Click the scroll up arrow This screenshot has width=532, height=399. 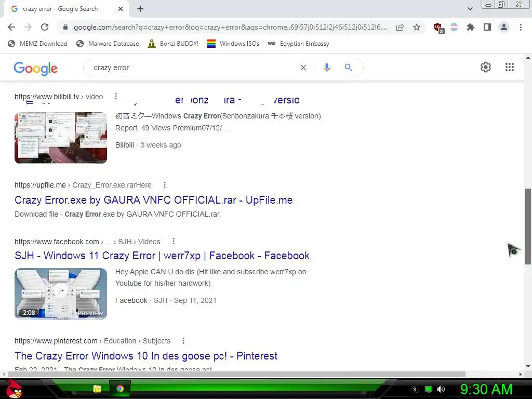(528, 58)
